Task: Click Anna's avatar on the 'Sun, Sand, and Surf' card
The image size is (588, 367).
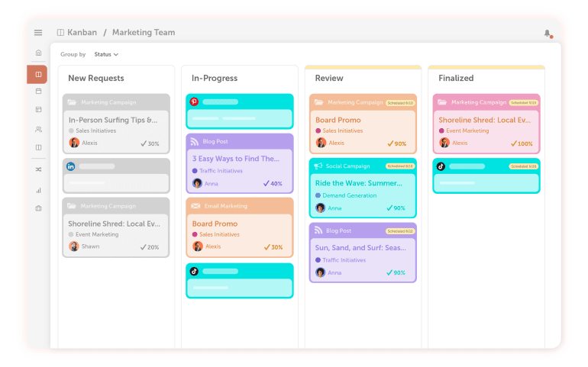Action: pyautogui.click(x=321, y=272)
